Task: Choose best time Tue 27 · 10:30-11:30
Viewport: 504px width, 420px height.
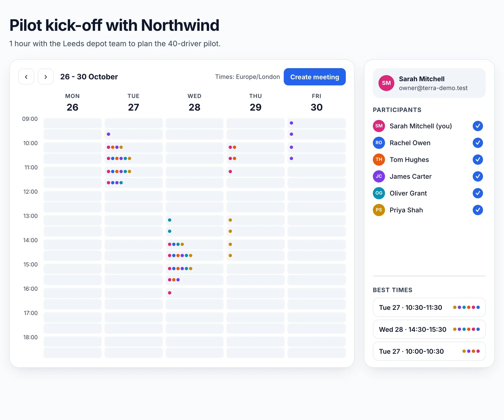Action: tap(429, 308)
